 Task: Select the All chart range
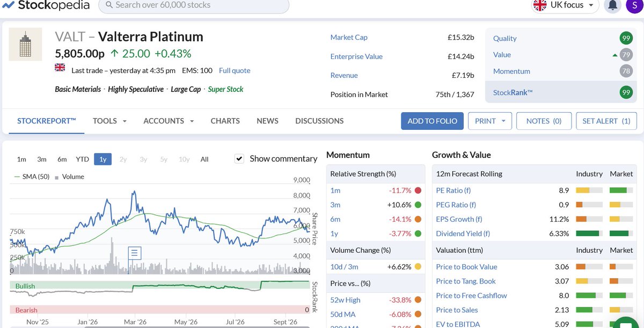point(204,159)
